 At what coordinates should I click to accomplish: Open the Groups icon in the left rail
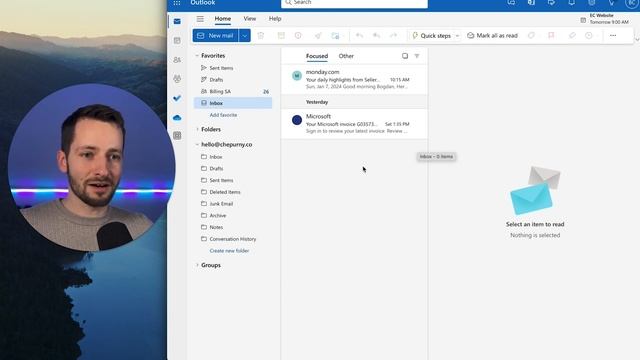coord(177,79)
